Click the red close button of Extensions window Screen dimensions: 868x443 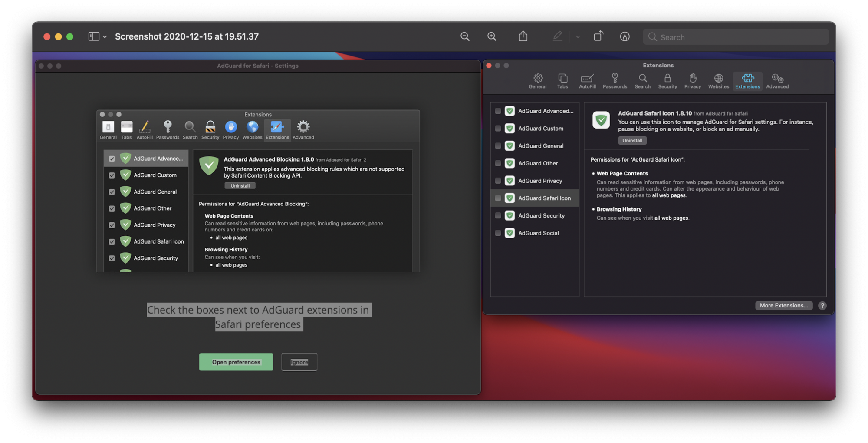point(489,66)
